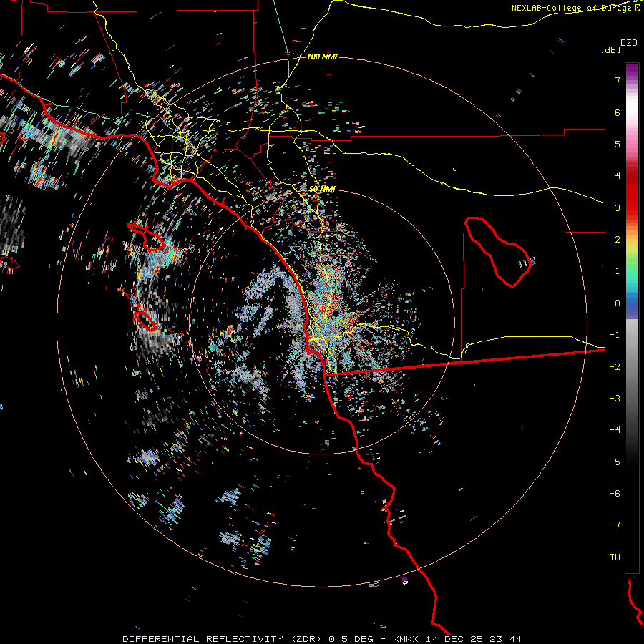This screenshot has width=644, height=644.
Task: Click the -3 dB tick label
Action: pos(615,399)
